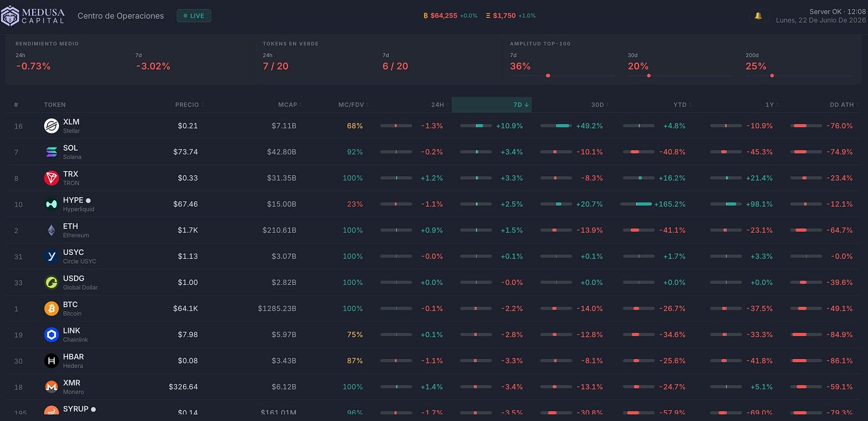The height and width of the screenshot is (421, 868).
Task: Click the $326.64 Monero price
Action: point(183,387)
